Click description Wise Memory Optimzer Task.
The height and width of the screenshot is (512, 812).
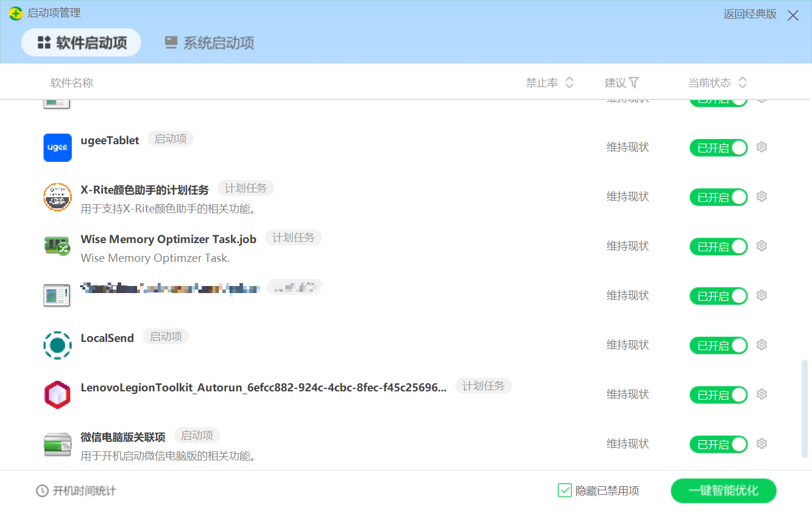155,258
